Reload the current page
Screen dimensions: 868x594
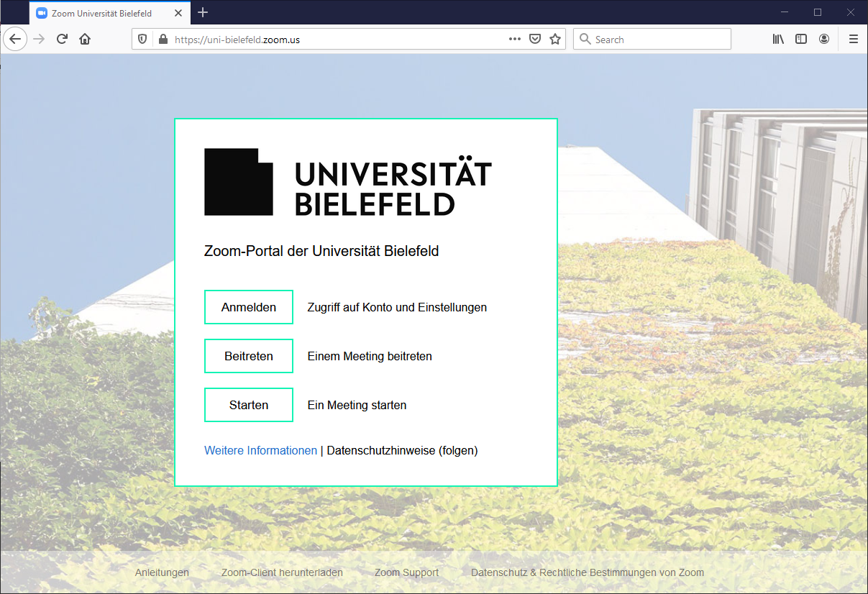pyautogui.click(x=62, y=39)
